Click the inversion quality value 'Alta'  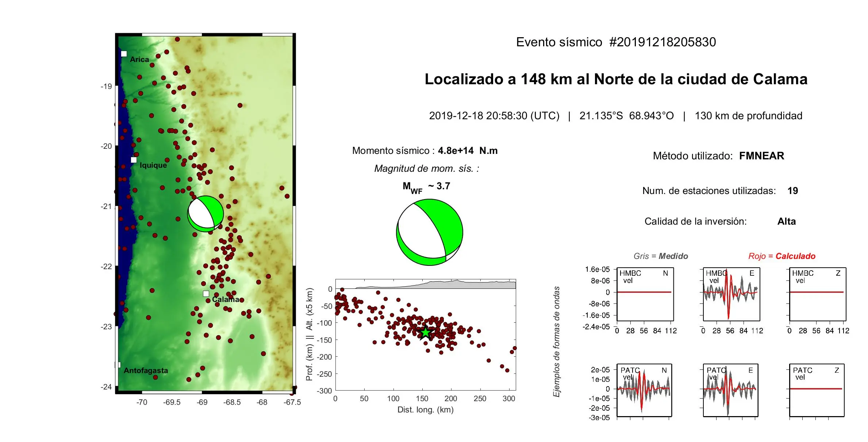(x=787, y=221)
